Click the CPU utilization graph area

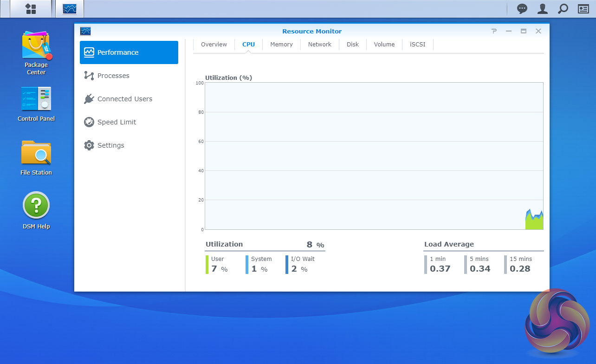374,156
